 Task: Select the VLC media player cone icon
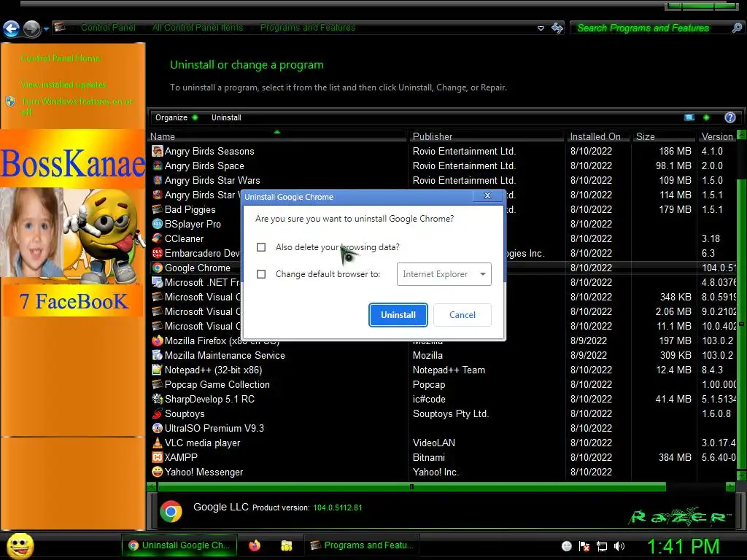point(158,443)
